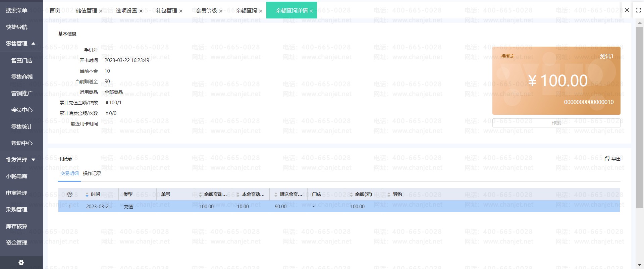Click the 作废 button under the card
644x269 pixels.
tap(556, 123)
